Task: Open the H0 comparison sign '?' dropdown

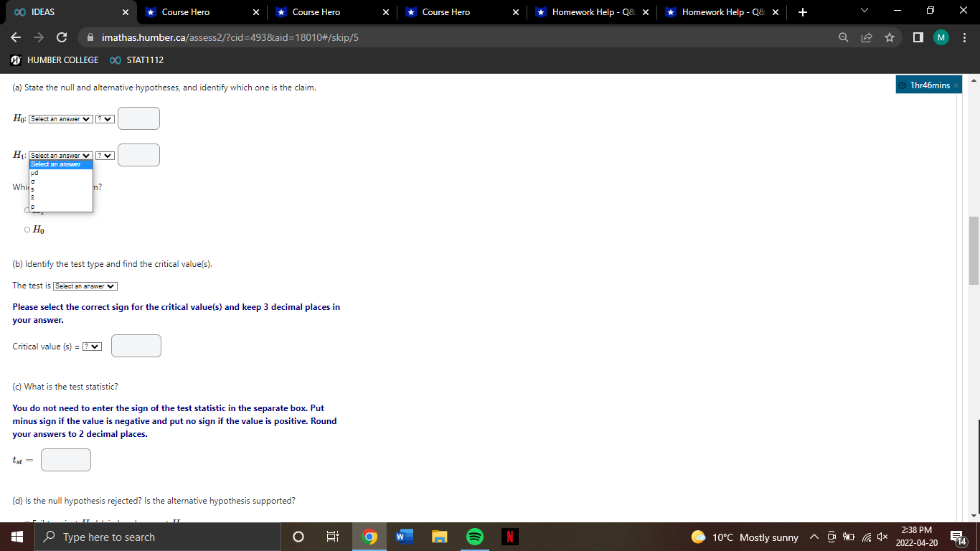Action: point(105,119)
